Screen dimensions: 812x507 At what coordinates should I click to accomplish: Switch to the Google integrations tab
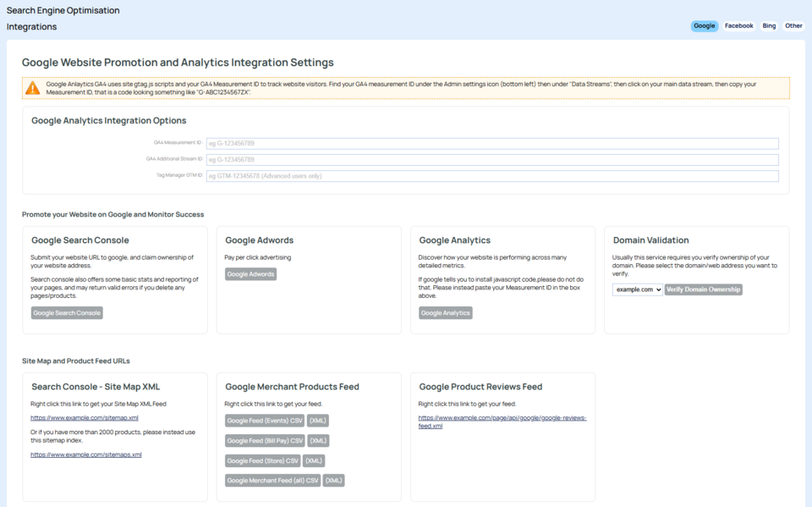[705, 26]
